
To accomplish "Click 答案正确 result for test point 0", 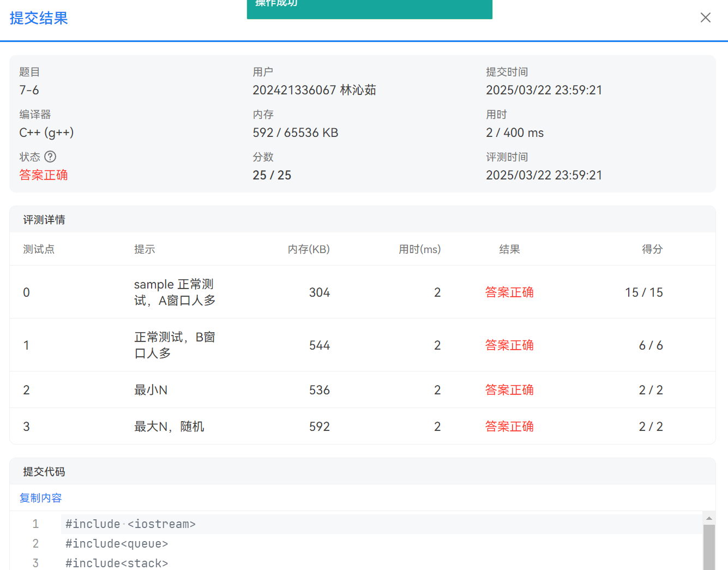I will 509,292.
